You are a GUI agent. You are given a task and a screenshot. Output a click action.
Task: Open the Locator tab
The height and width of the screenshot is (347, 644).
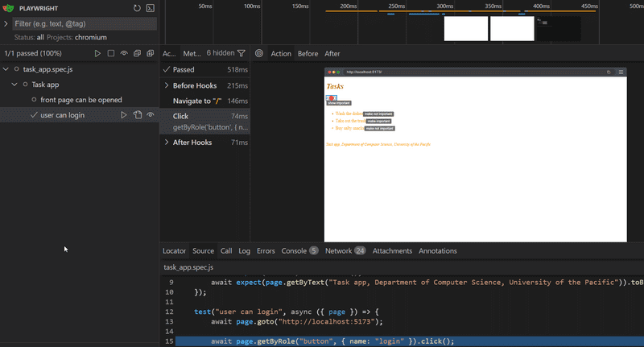(174, 251)
